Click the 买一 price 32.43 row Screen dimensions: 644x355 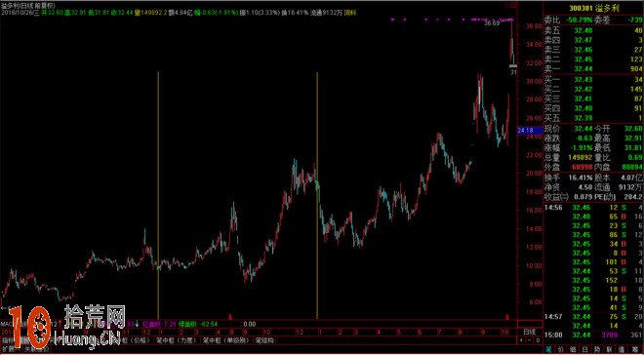coord(593,79)
